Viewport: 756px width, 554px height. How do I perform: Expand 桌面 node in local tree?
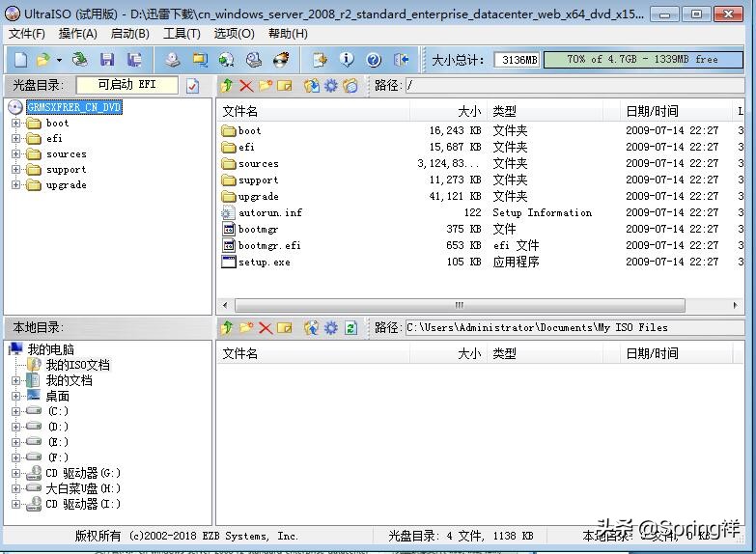tap(15, 396)
